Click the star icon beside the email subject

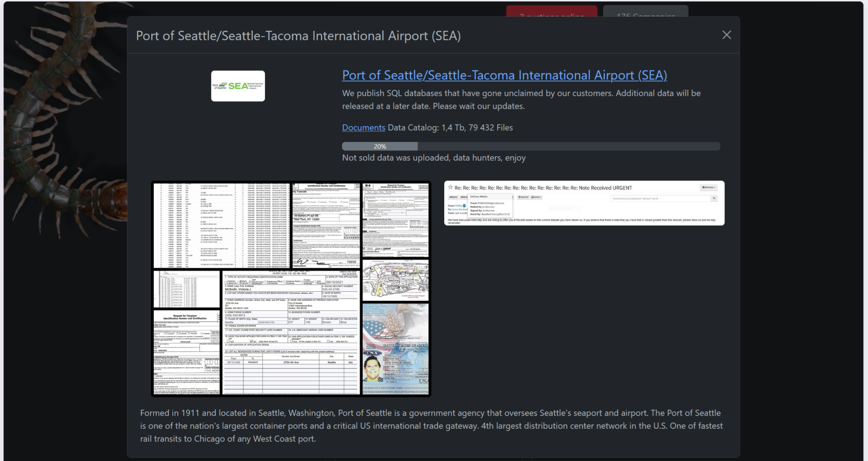tap(450, 187)
